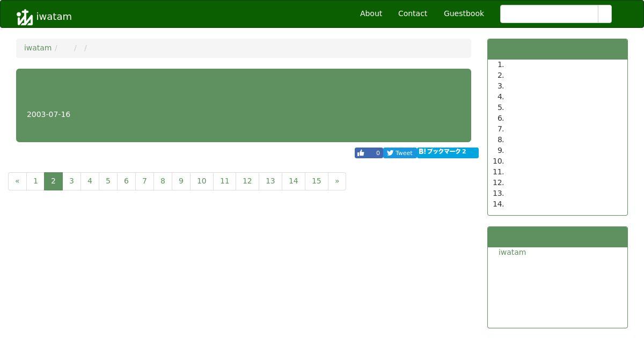Go to page 12
Image resolution: width=644 pixels, height=338 pixels.
(x=247, y=181)
